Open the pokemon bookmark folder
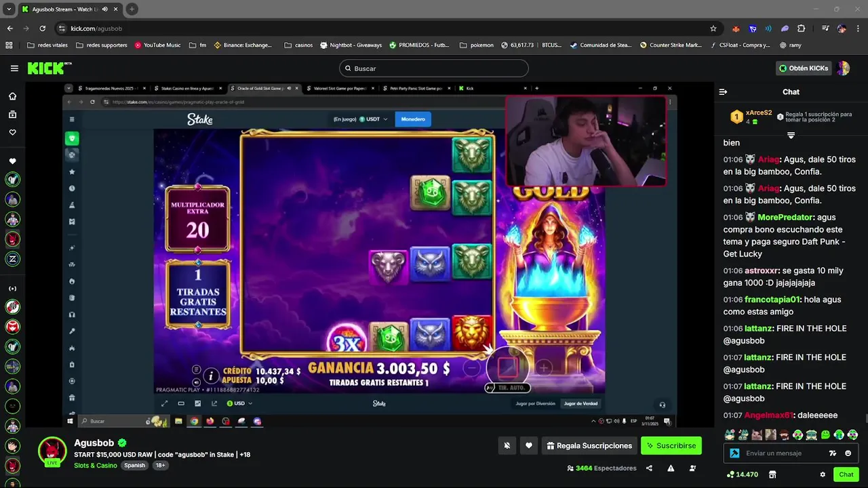The width and height of the screenshot is (868, 488). coord(477,45)
